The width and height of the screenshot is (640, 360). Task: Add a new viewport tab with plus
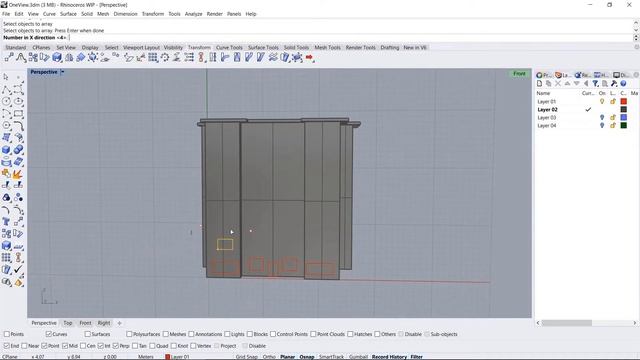(x=120, y=323)
